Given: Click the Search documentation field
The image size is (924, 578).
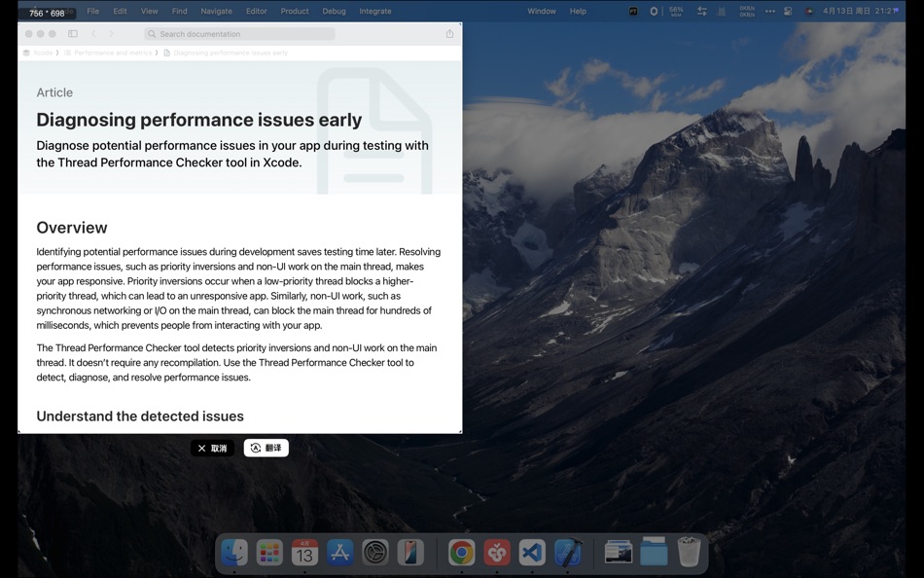Looking at the screenshot, I should (239, 32).
